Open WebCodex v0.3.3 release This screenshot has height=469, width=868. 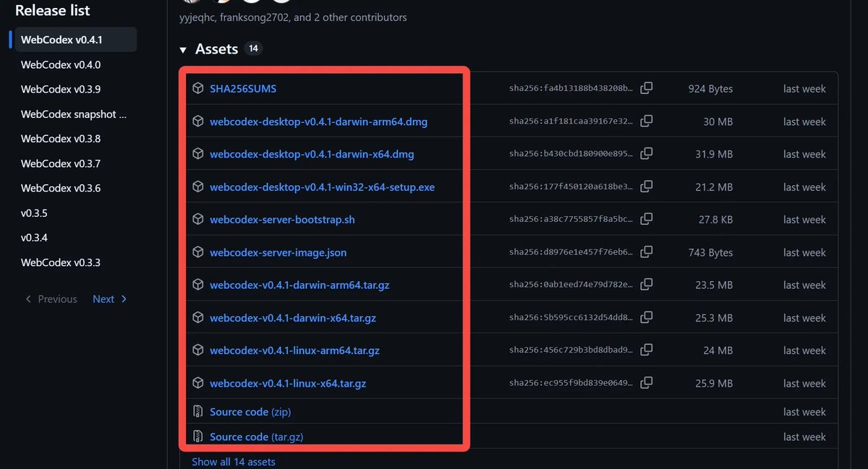(61, 262)
